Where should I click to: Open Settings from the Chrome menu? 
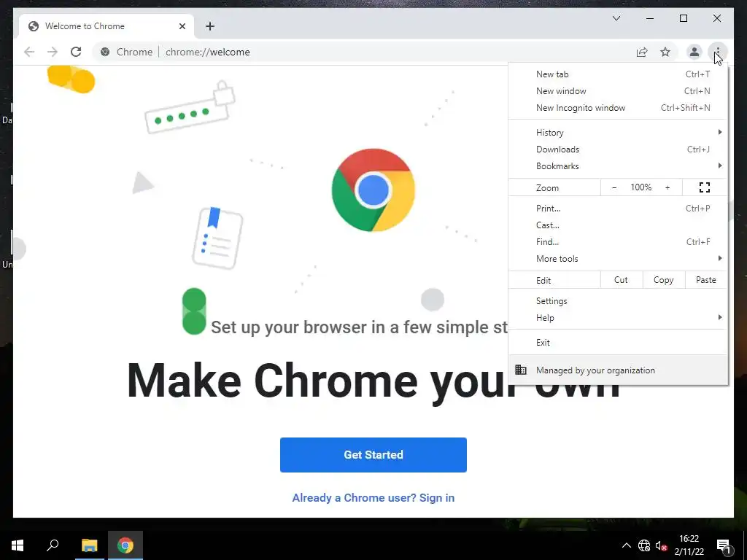618,301
